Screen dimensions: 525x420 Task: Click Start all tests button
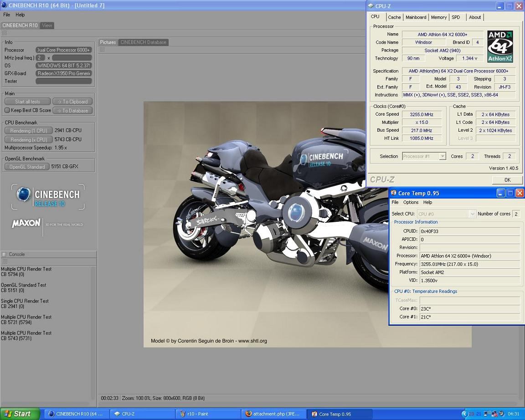click(x=27, y=102)
